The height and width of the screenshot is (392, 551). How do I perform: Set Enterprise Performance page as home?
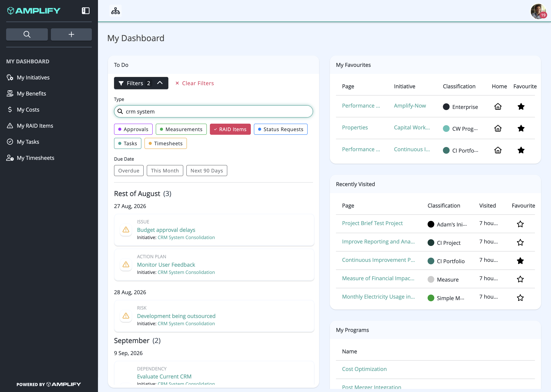[x=498, y=106]
